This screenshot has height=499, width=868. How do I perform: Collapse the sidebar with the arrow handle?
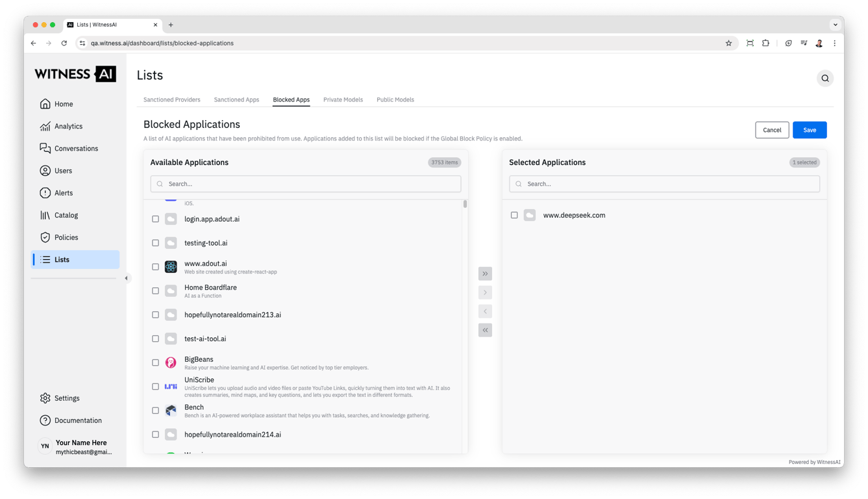126,278
